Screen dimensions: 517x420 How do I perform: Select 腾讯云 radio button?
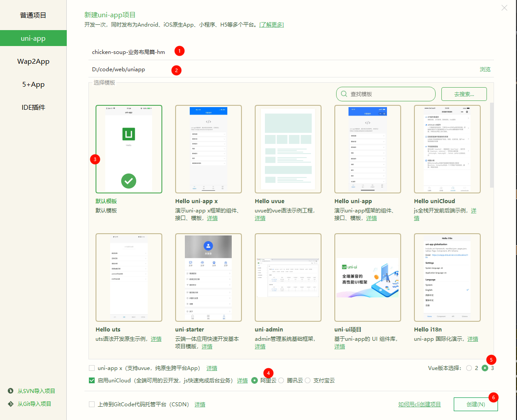coord(281,381)
